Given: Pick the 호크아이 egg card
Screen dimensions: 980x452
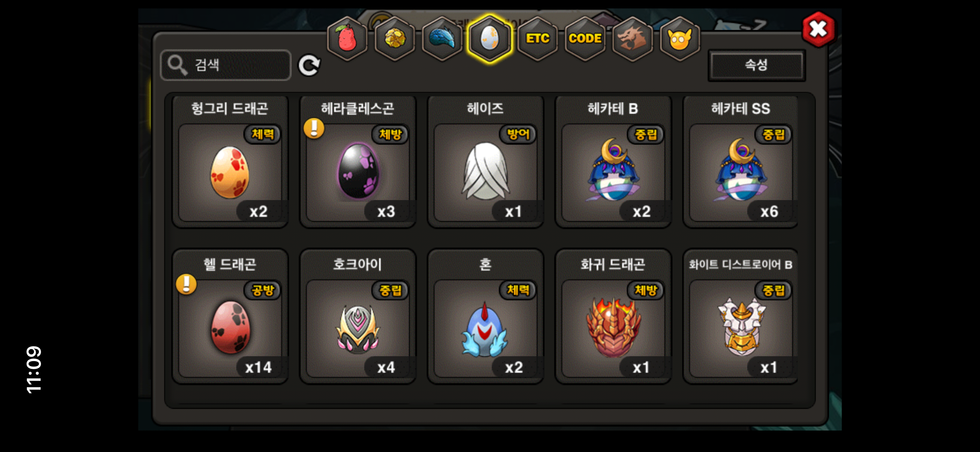Looking at the screenshot, I should click(358, 317).
